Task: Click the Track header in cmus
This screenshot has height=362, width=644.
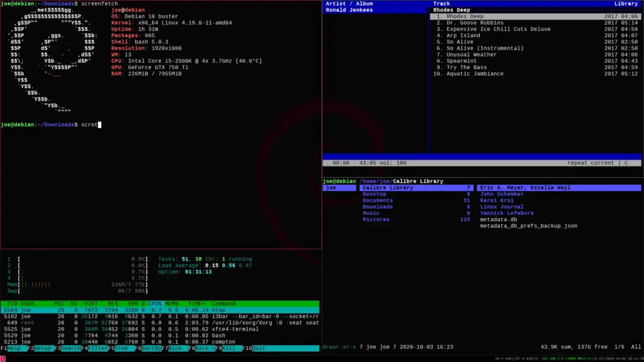Action: tap(441, 4)
